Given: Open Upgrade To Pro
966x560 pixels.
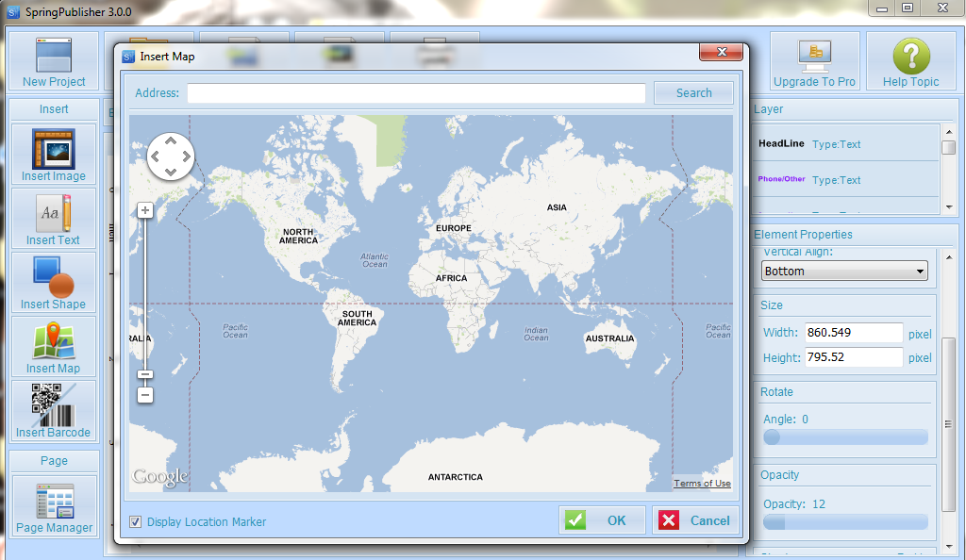Looking at the screenshot, I should click(814, 62).
